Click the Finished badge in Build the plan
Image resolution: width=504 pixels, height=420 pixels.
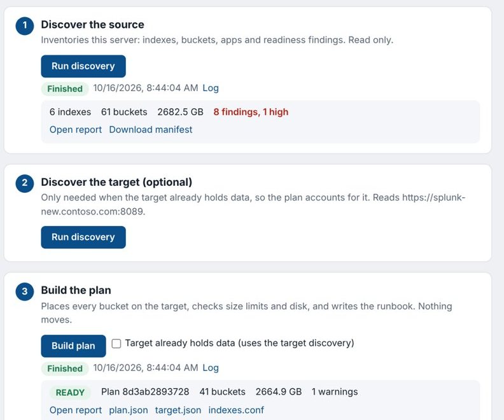click(x=65, y=368)
